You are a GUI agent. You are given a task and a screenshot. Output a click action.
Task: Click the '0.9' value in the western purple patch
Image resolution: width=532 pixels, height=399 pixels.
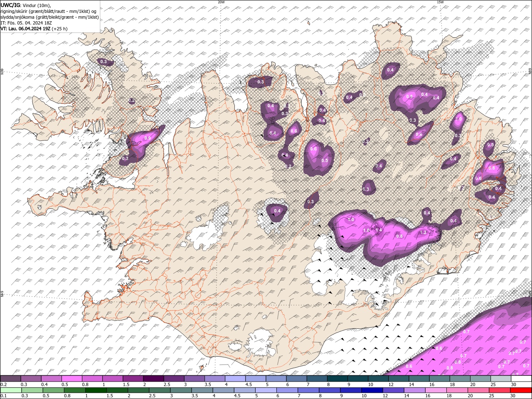[148, 138]
